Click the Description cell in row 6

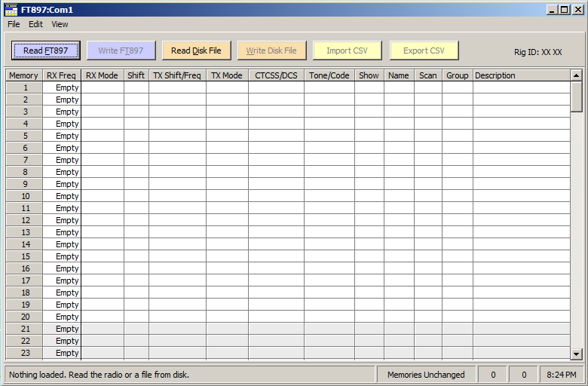pos(522,148)
